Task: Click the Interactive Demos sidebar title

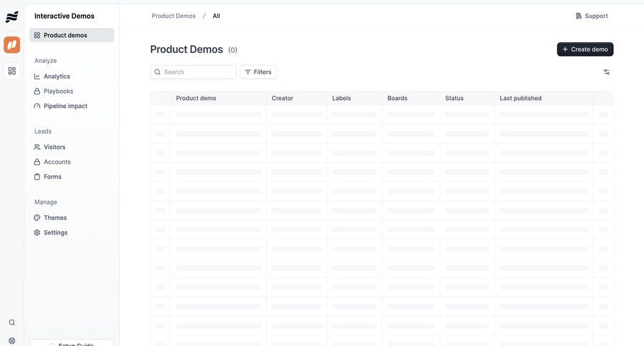Action: pyautogui.click(x=64, y=16)
